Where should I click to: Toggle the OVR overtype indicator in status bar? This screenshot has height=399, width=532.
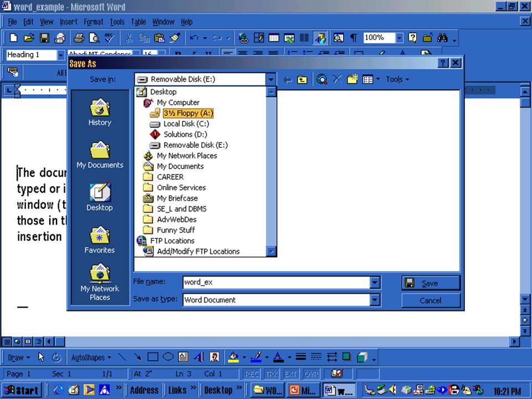point(311,374)
